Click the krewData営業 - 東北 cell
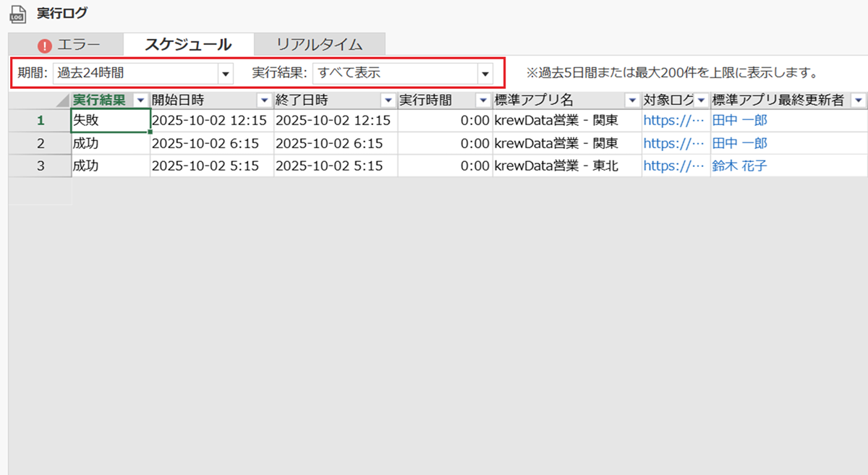The width and height of the screenshot is (868, 475). [556, 166]
